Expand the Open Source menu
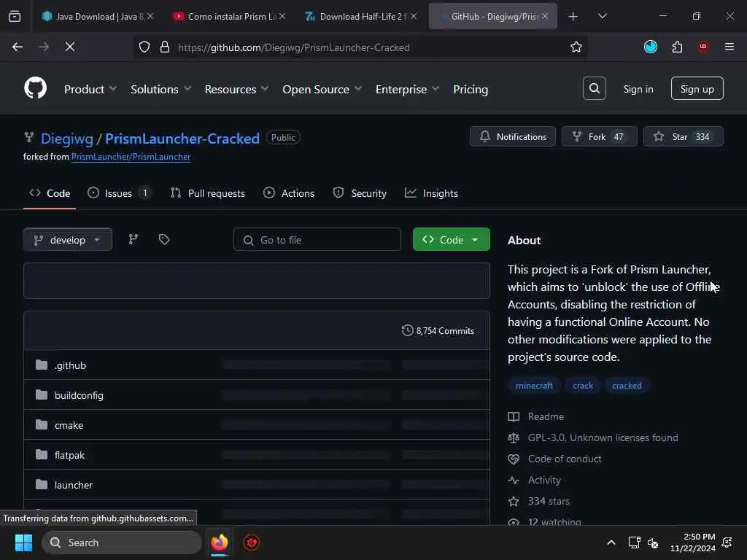Image resolution: width=747 pixels, height=560 pixels. [322, 89]
